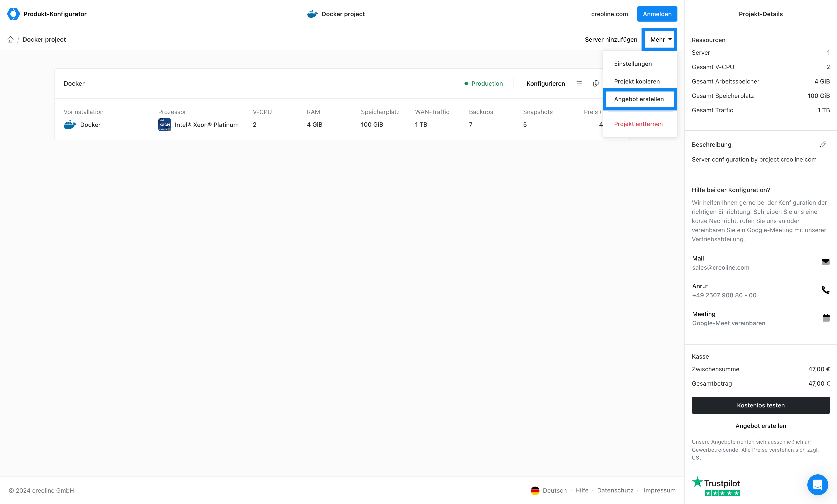Edit the description with the pencil icon
The width and height of the screenshot is (837, 504).
[823, 145]
